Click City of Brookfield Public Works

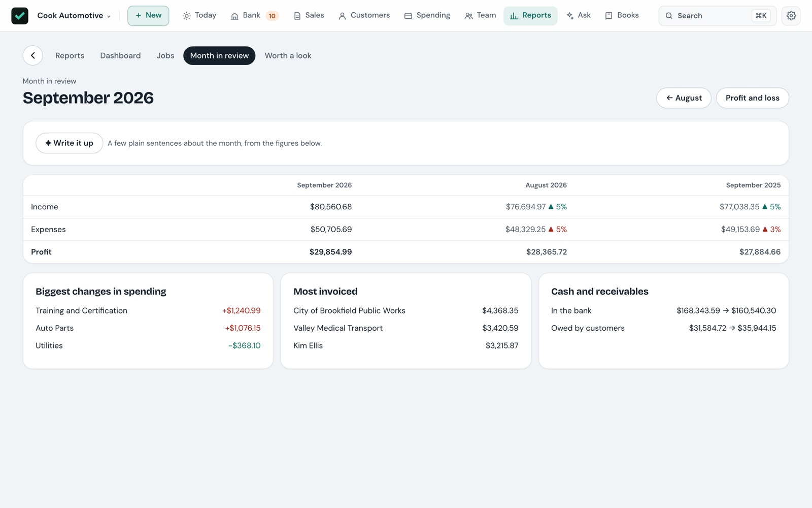pyautogui.click(x=349, y=311)
